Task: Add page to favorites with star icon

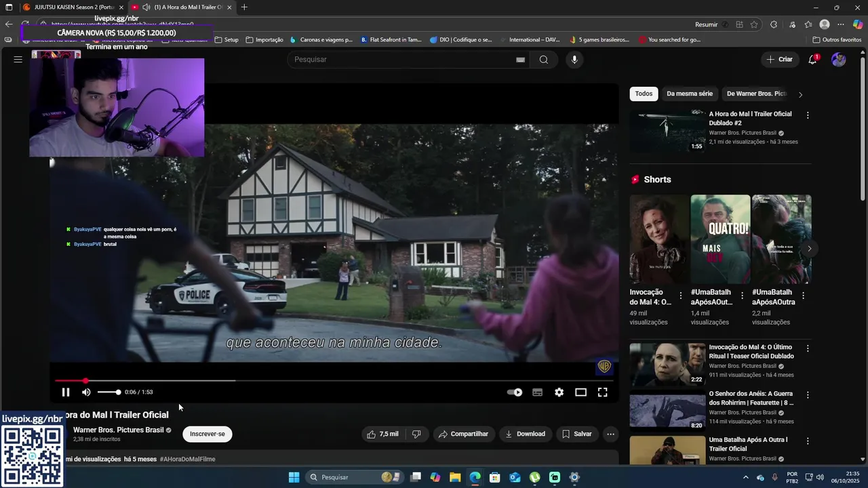Action: pos(754,24)
